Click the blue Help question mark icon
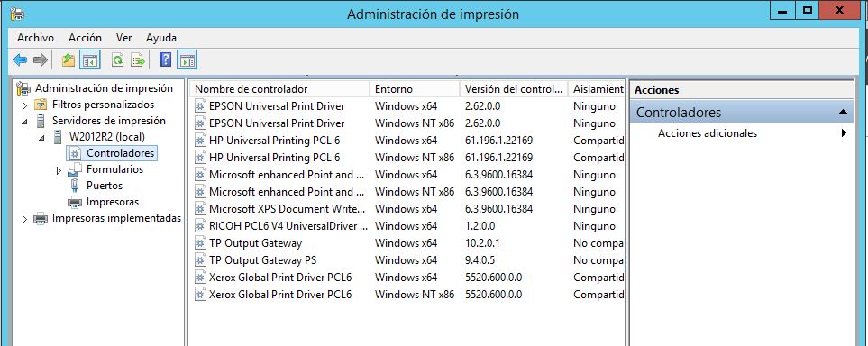The height and width of the screenshot is (346, 868). tap(165, 59)
